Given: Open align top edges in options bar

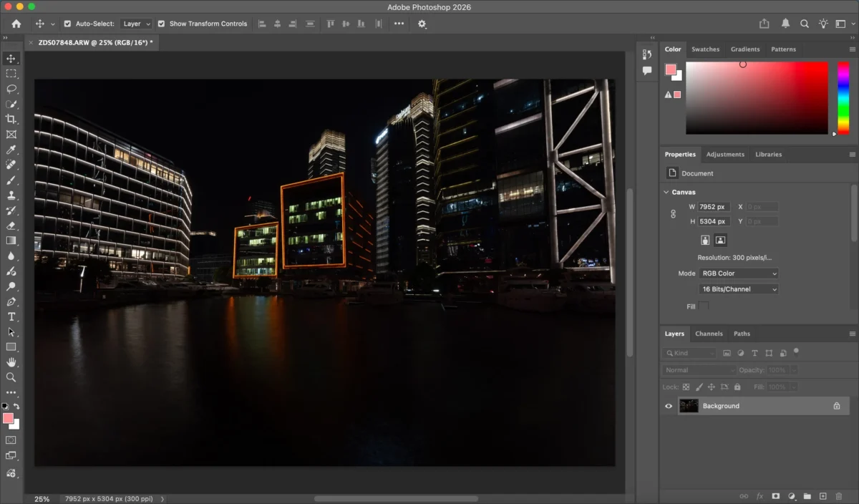Looking at the screenshot, I should pyautogui.click(x=330, y=23).
